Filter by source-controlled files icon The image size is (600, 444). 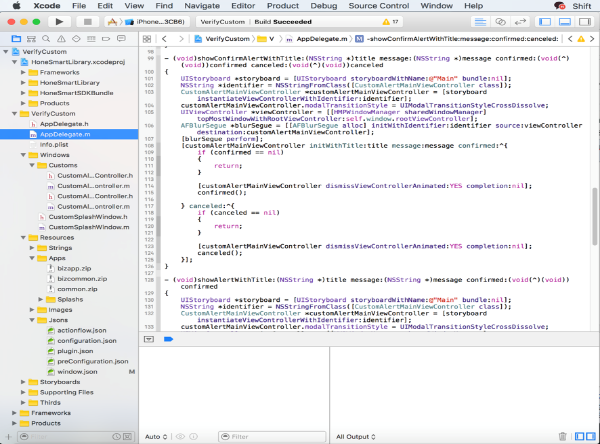tap(128, 436)
